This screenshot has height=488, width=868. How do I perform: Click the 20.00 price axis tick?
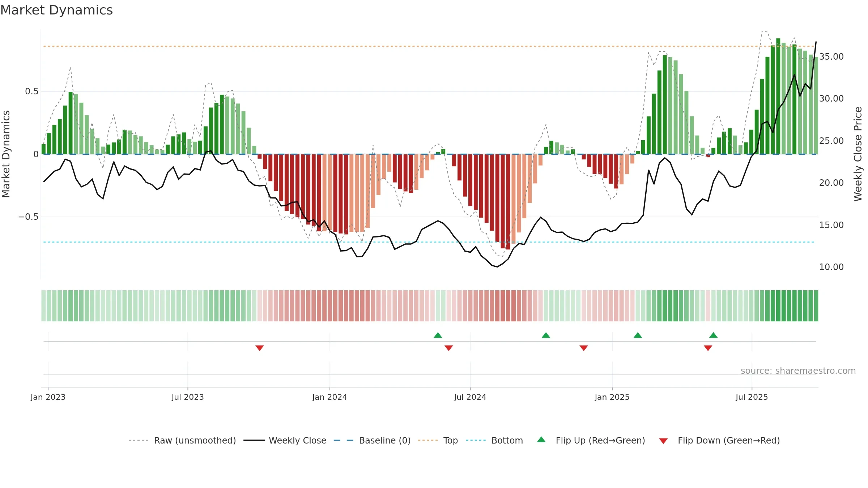[x=831, y=183]
